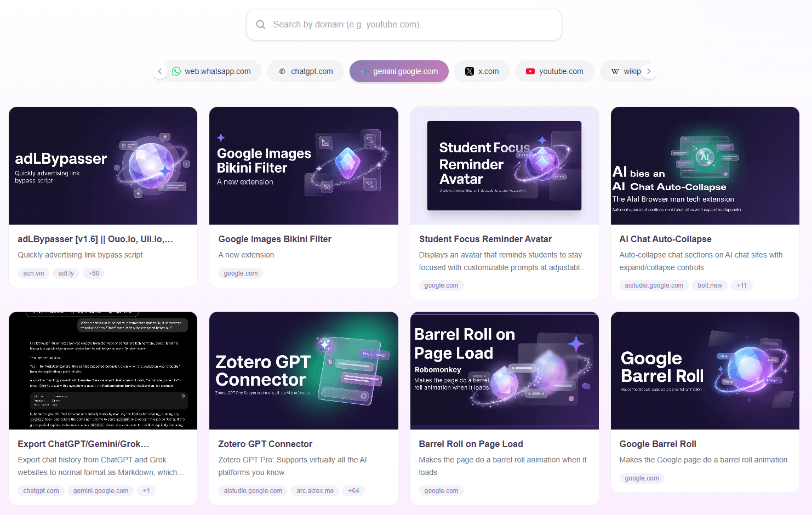Click google.com tag under Google Barrel Roll

[x=642, y=478]
